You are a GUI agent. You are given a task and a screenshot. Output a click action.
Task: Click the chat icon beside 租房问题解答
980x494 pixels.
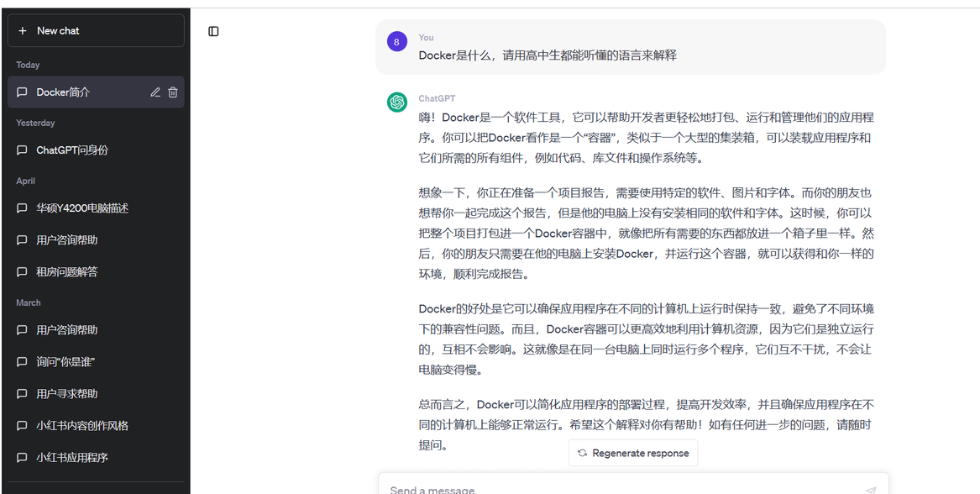22,272
